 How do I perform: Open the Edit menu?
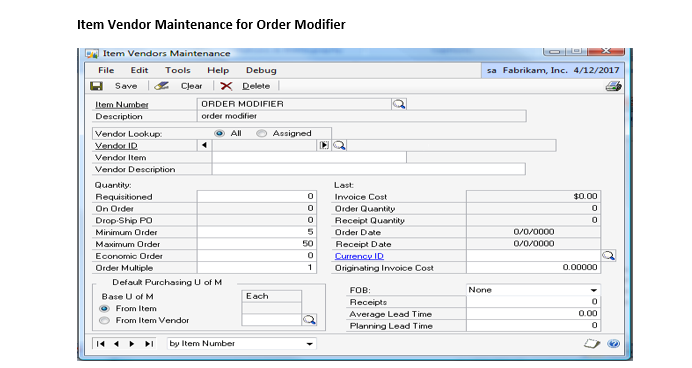click(x=139, y=70)
